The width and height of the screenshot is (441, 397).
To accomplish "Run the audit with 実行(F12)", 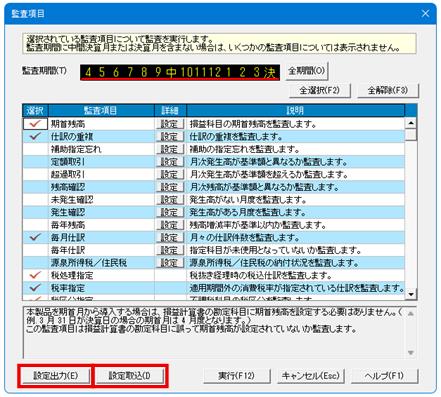I will coord(236,376).
